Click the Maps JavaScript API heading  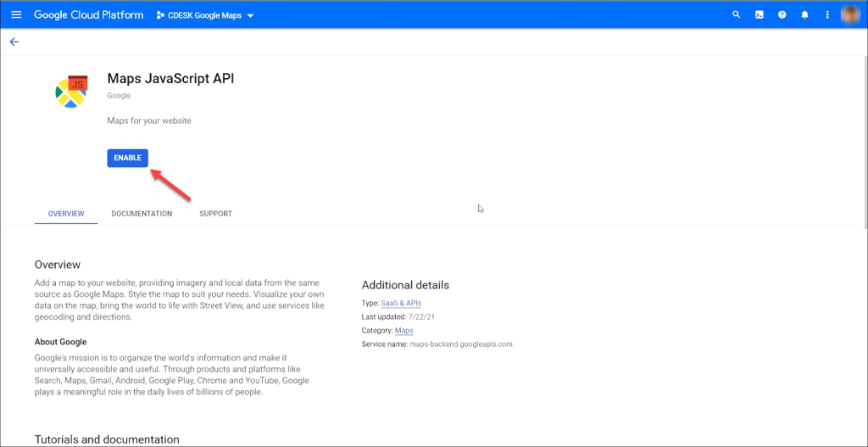click(170, 78)
